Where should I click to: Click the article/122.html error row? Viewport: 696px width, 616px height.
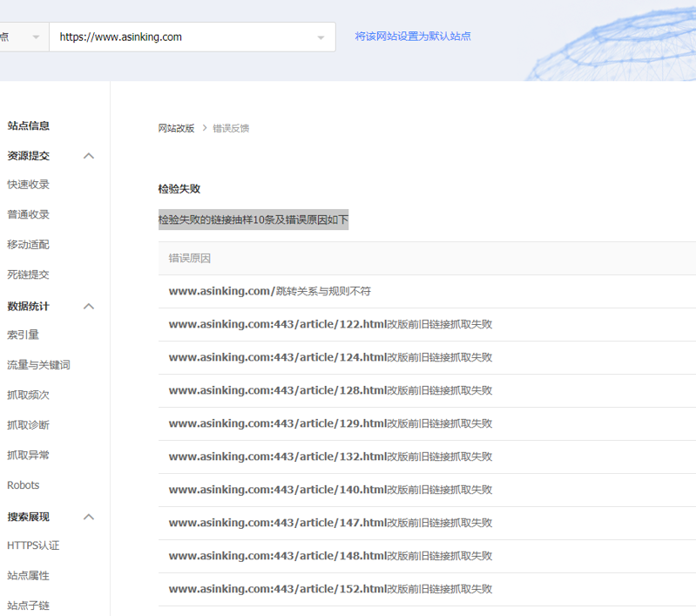click(330, 324)
